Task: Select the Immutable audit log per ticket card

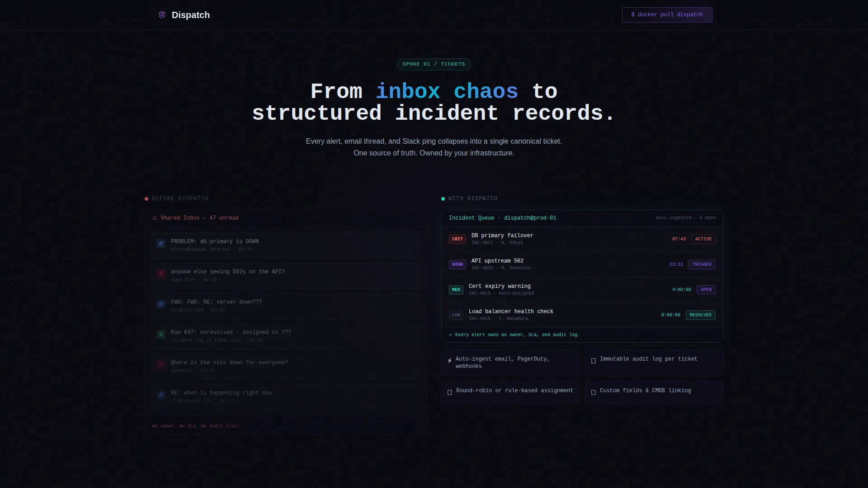Action: tap(654, 363)
